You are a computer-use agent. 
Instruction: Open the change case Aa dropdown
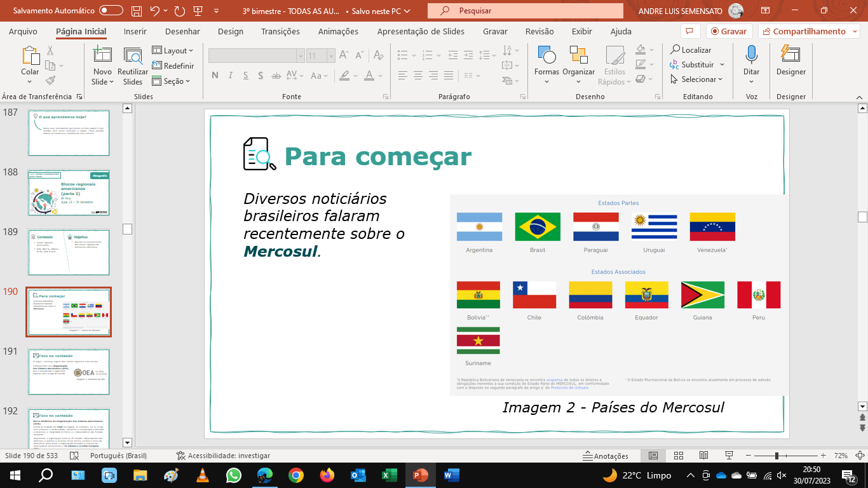click(320, 76)
